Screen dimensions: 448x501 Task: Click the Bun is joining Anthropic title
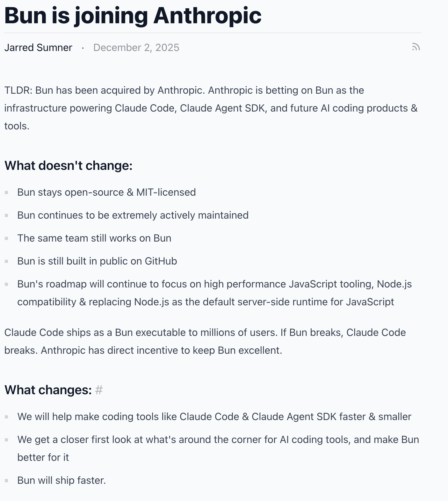(x=133, y=15)
